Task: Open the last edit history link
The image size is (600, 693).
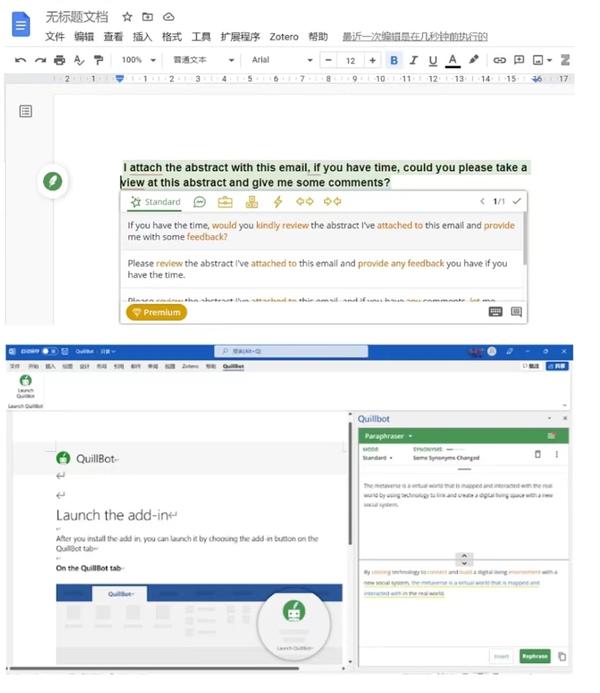Action: click(x=415, y=37)
